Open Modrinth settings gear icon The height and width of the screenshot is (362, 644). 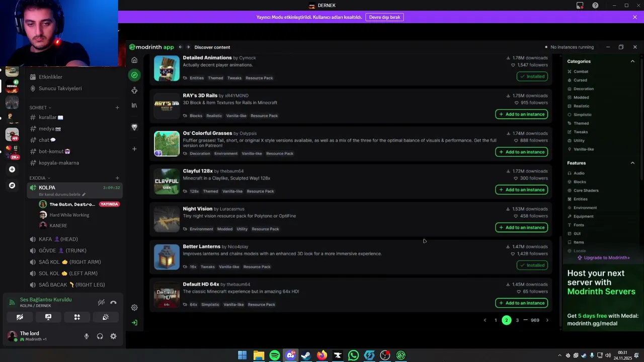click(x=134, y=308)
